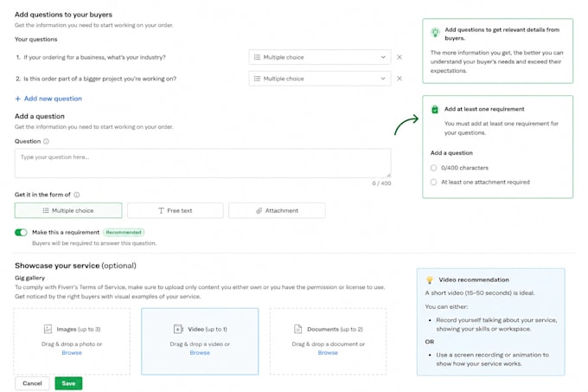Click the Documents upload icon in the gig gallery
The width and height of the screenshot is (588, 392).
point(297,329)
